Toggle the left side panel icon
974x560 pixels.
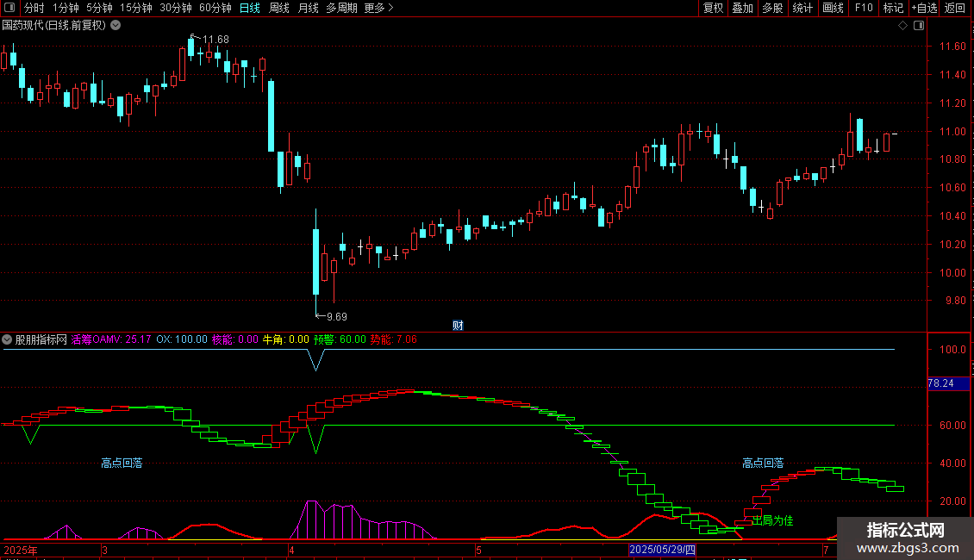(9, 8)
